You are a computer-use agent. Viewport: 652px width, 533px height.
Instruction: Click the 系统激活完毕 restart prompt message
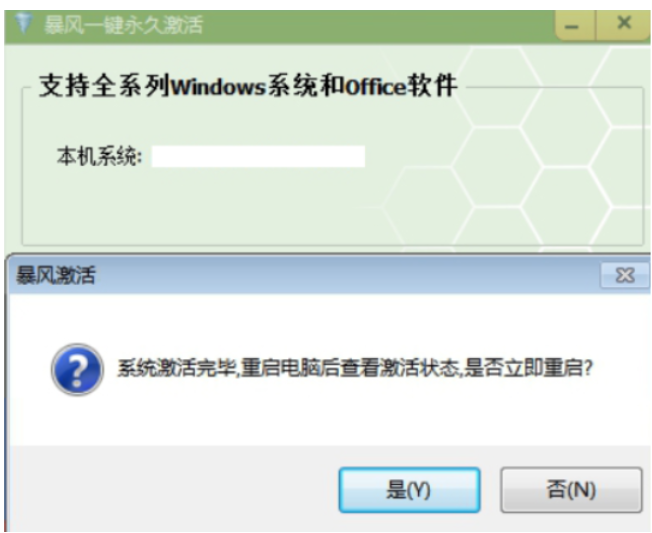(x=355, y=368)
